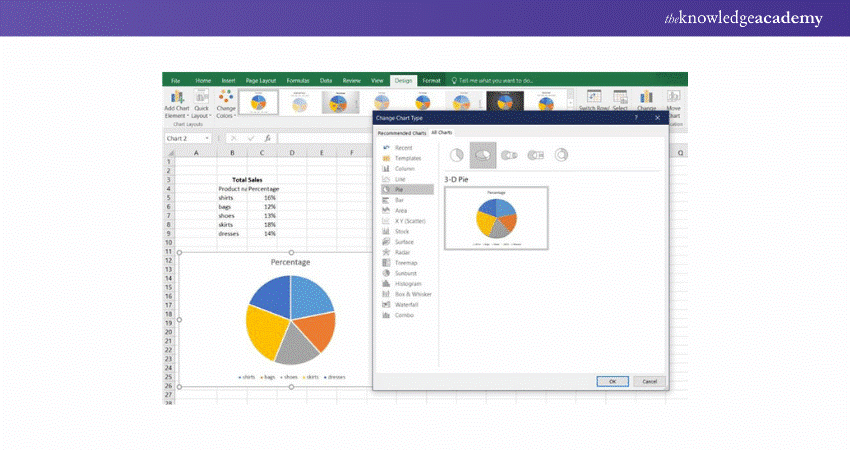This screenshot has height=450, width=850.
Task: Open the Change Colors dropdown
Action: 227,102
